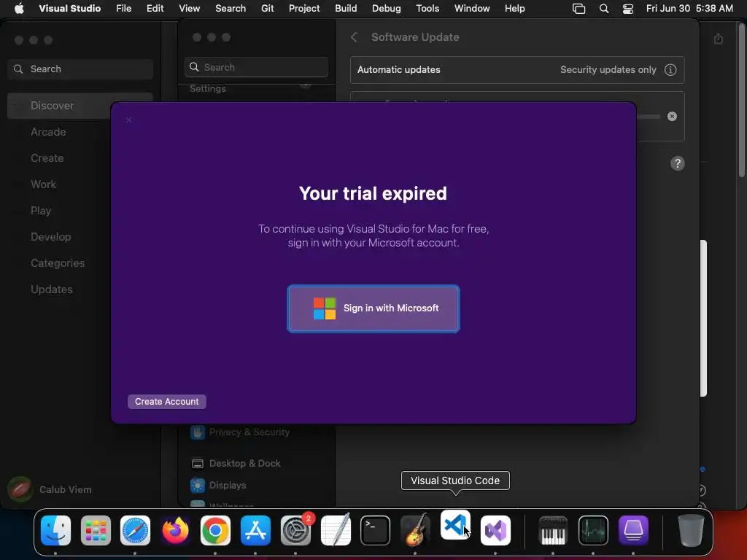
Task: Open App Store from the dock
Action: pyautogui.click(x=255, y=531)
